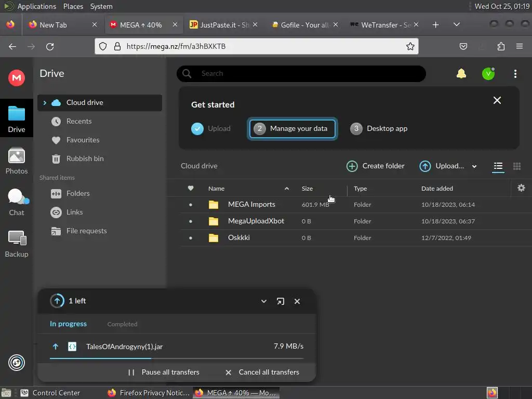Switch to the JustPaste.it tab
532x399 pixels.
[223, 25]
